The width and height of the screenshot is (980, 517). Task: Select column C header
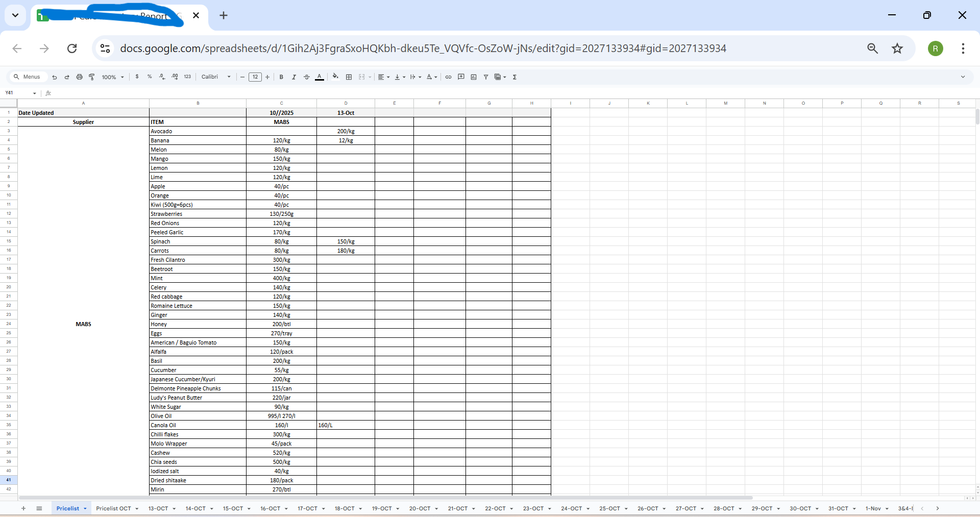pyautogui.click(x=281, y=103)
